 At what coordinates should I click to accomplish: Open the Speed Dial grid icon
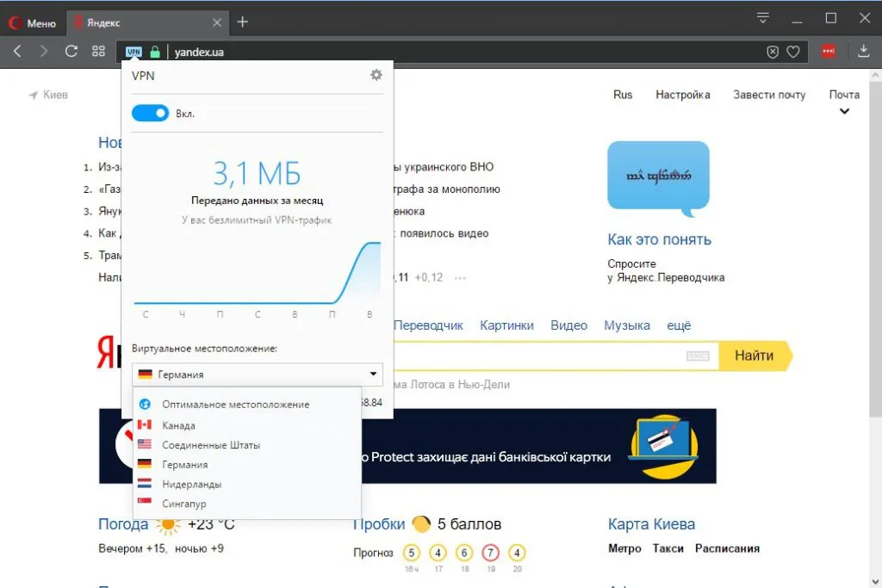tap(98, 51)
